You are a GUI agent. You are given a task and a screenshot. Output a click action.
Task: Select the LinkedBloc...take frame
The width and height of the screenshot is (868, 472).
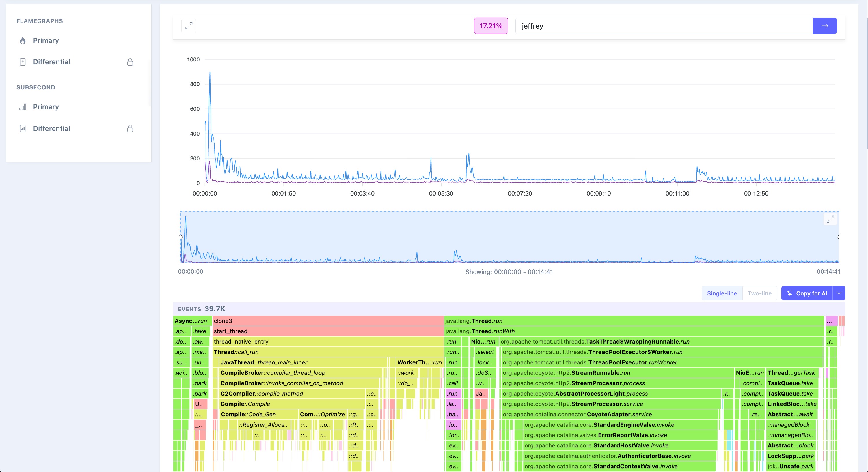[792, 404]
